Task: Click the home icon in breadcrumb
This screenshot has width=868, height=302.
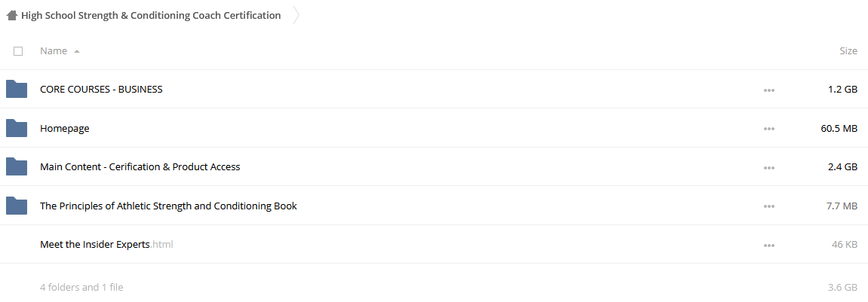Action: pos(11,16)
